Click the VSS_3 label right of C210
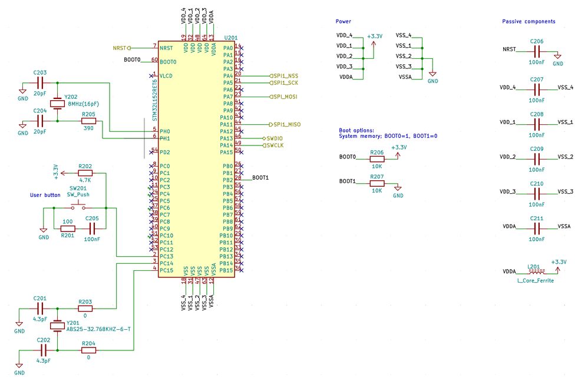The image size is (588, 384). tap(565, 191)
